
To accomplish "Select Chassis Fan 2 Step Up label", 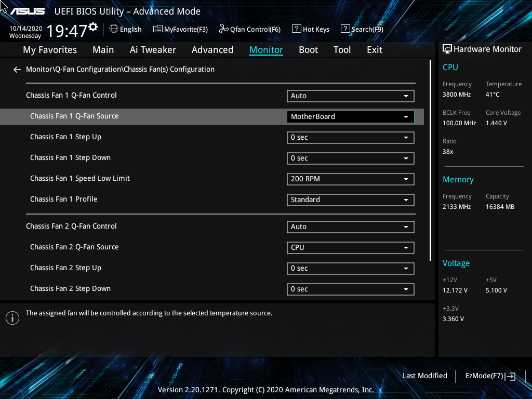I will pyautogui.click(x=66, y=268).
